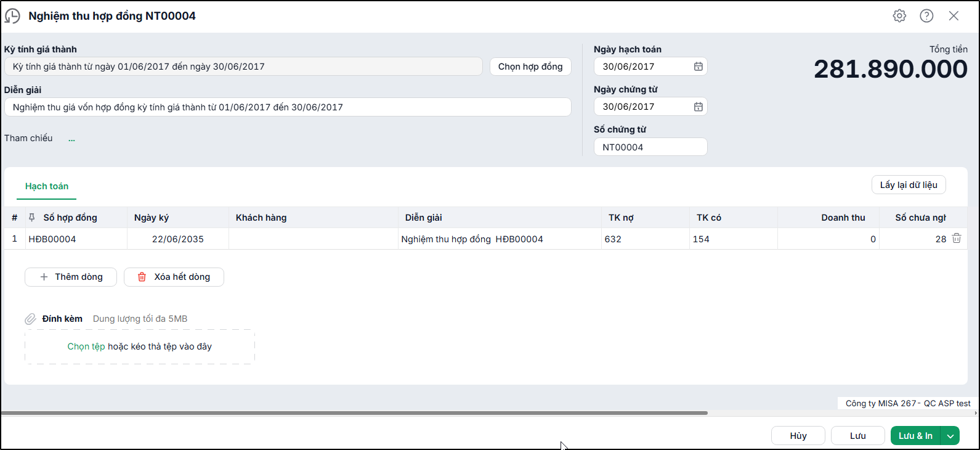The height and width of the screenshot is (450, 980).
Task: Click Chọn hợp đồng button
Action: tap(530, 67)
